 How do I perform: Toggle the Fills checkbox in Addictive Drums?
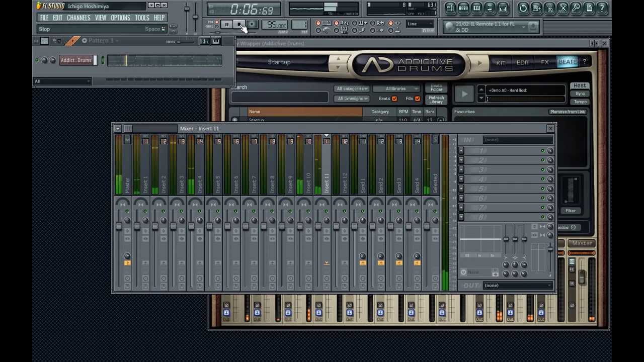(x=417, y=99)
